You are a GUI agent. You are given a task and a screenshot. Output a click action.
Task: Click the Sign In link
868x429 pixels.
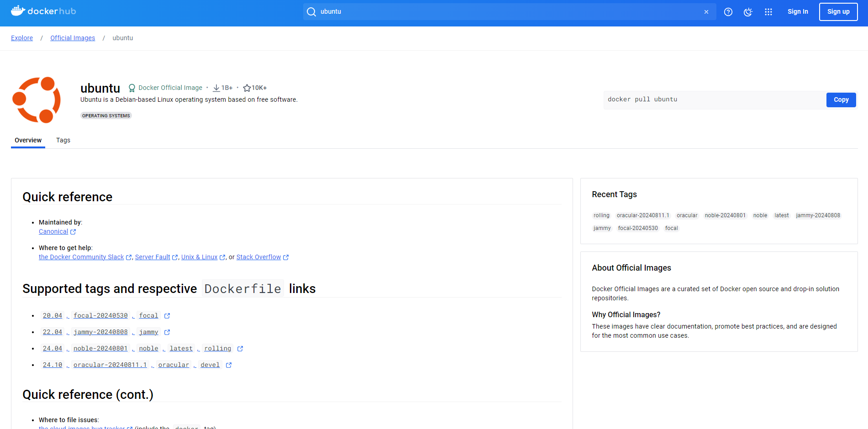(798, 12)
